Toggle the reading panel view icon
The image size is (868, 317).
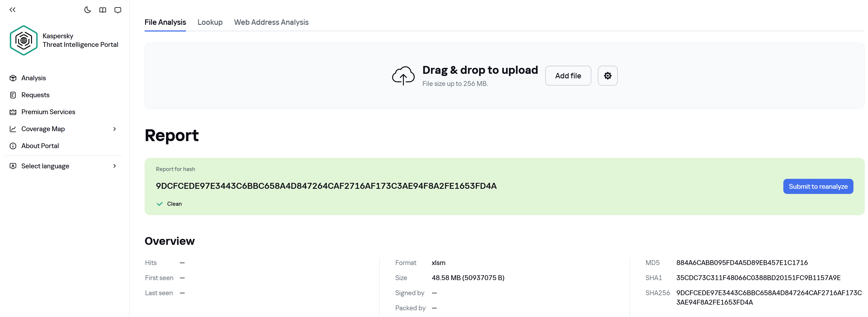tap(103, 10)
